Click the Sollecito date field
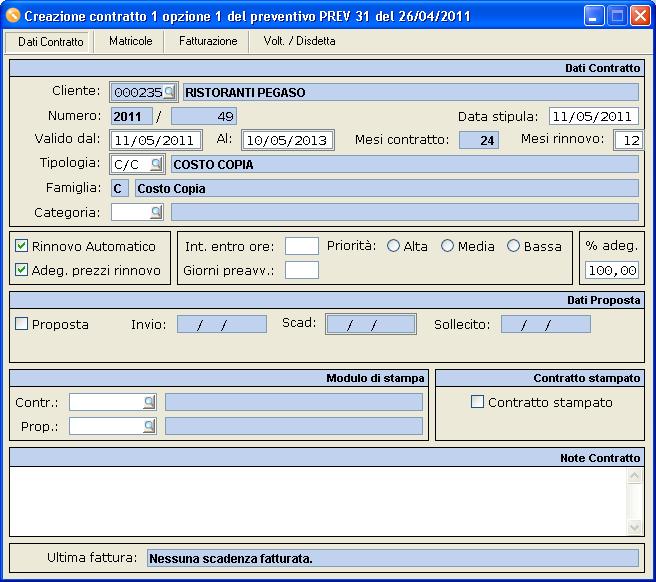This screenshot has height=582, width=656. click(546, 324)
